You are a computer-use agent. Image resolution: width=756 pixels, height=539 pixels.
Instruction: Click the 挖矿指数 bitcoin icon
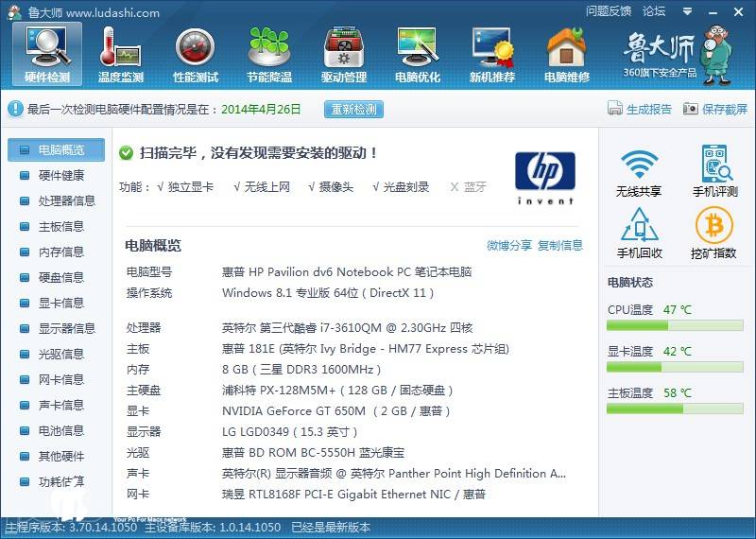[x=714, y=234]
